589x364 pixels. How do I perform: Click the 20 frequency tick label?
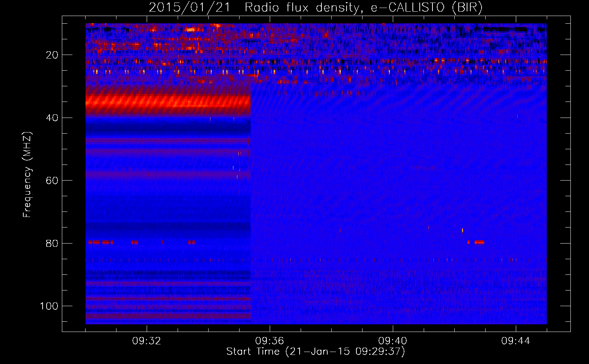pyautogui.click(x=52, y=55)
